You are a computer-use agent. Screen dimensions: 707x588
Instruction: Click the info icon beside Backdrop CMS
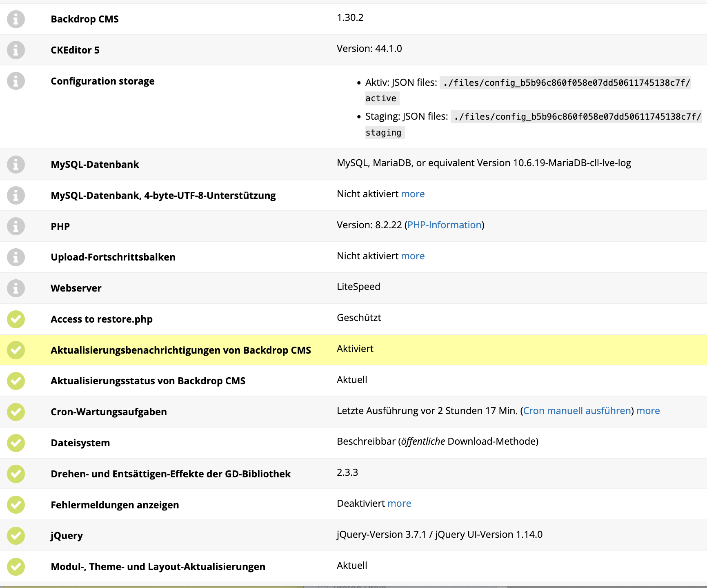coord(16,19)
